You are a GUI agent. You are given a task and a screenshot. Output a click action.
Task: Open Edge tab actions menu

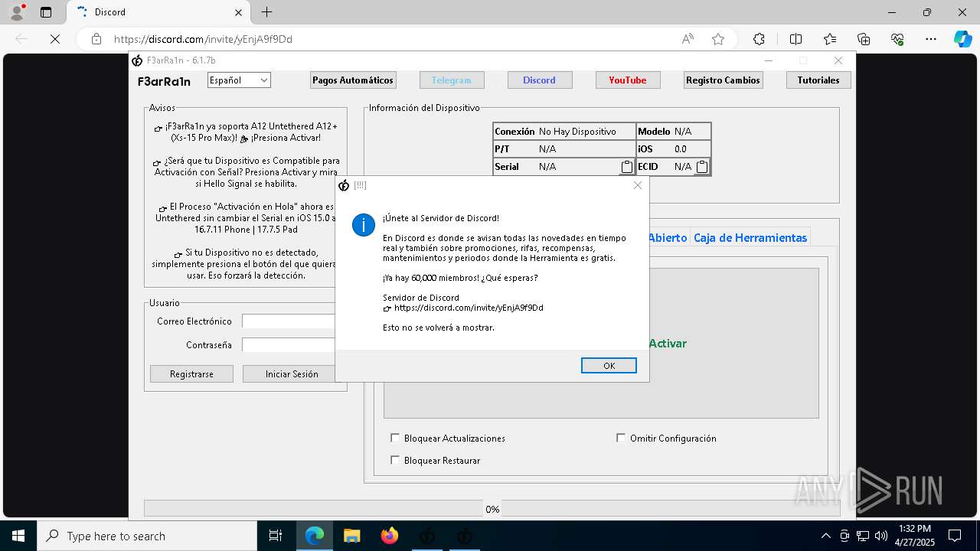coord(46,12)
